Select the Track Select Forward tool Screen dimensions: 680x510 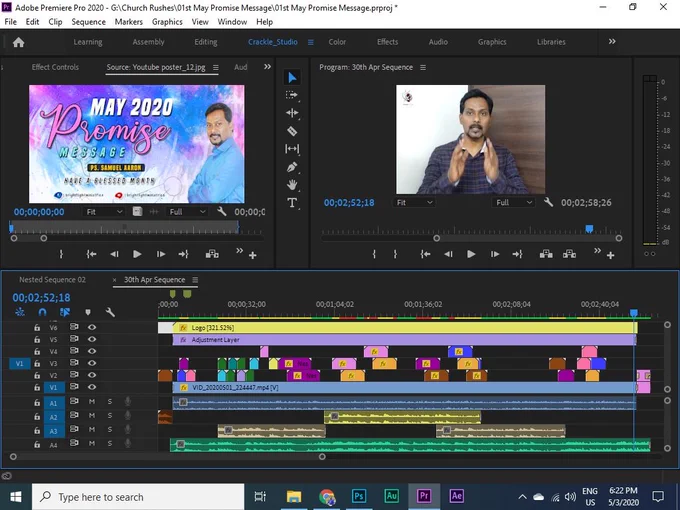click(x=292, y=95)
